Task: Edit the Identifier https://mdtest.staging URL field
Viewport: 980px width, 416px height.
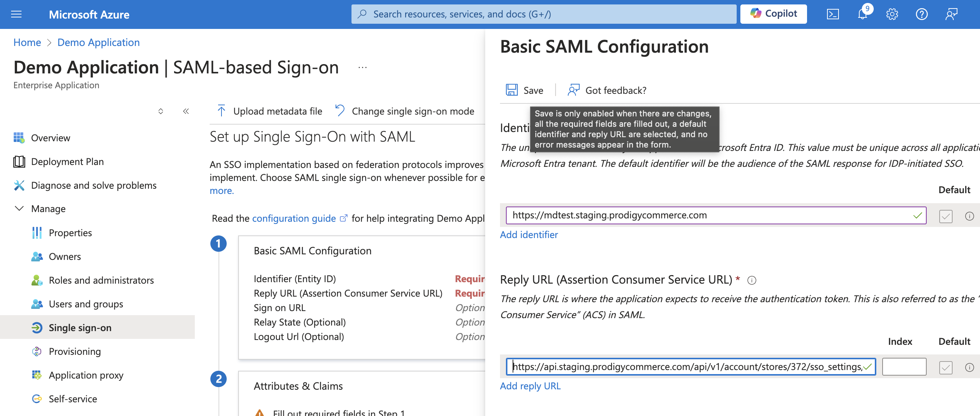Action: (x=716, y=215)
